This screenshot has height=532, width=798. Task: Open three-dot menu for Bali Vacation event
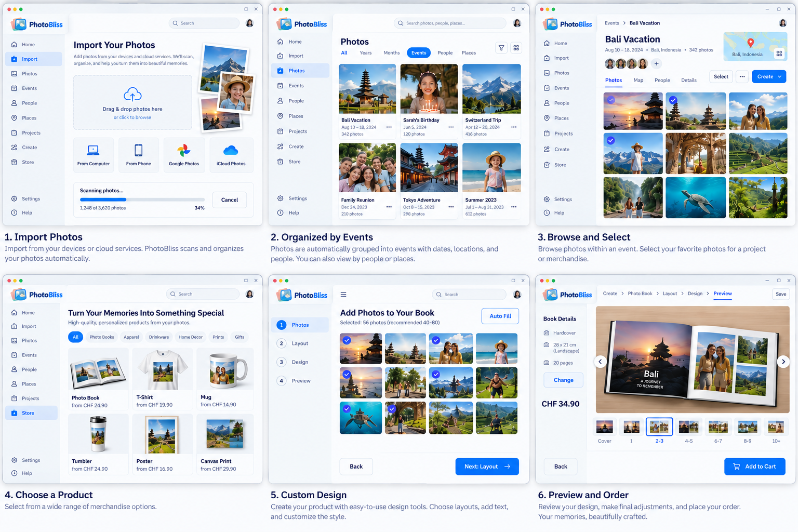389,127
